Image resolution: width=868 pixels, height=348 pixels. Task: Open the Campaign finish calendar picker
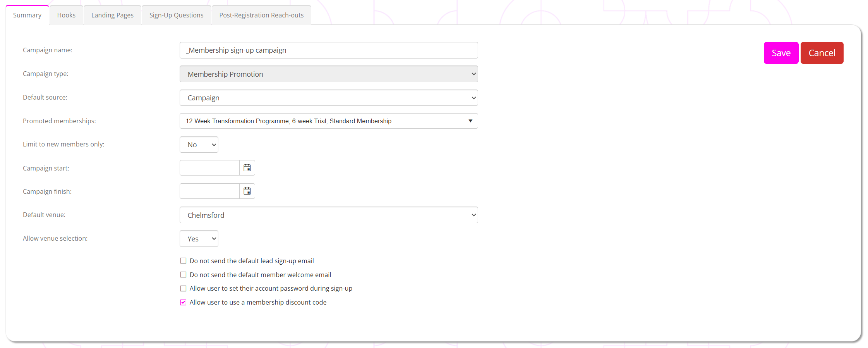tap(247, 191)
